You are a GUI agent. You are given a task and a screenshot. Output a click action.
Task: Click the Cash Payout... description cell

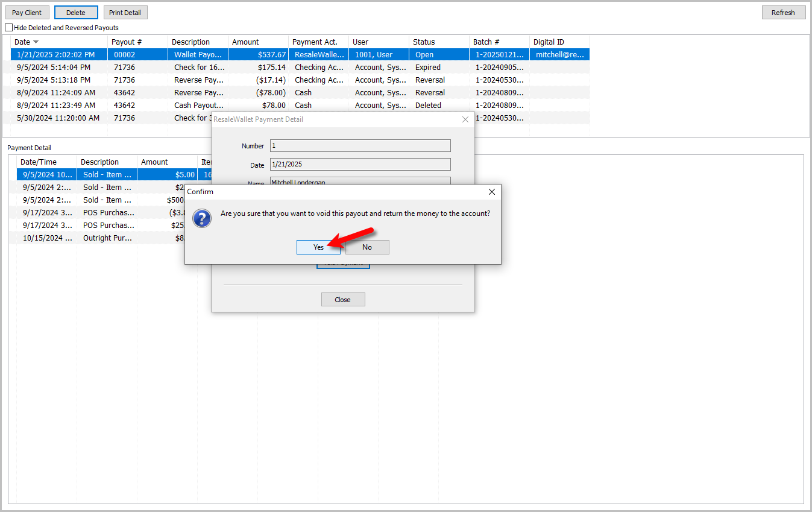[198, 106]
